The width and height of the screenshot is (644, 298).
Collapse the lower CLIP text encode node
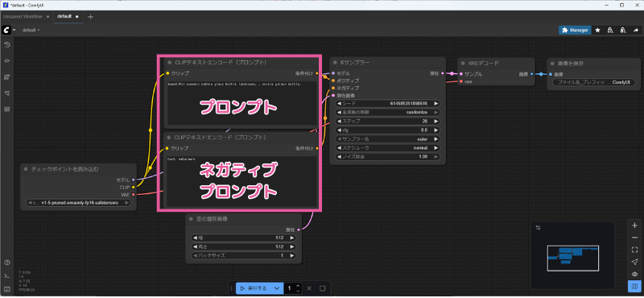[169, 137]
